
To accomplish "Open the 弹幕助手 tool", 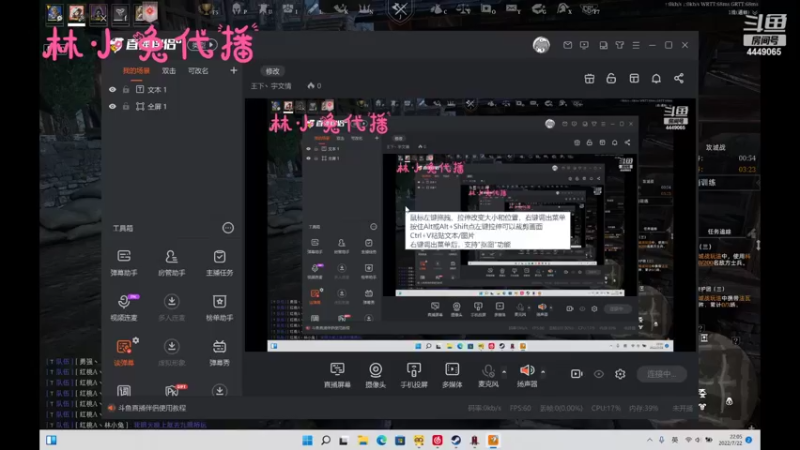I will 123,262.
